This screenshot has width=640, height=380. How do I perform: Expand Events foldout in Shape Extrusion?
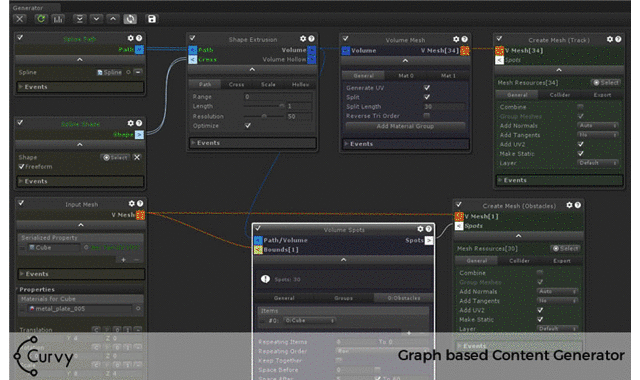pos(252,143)
